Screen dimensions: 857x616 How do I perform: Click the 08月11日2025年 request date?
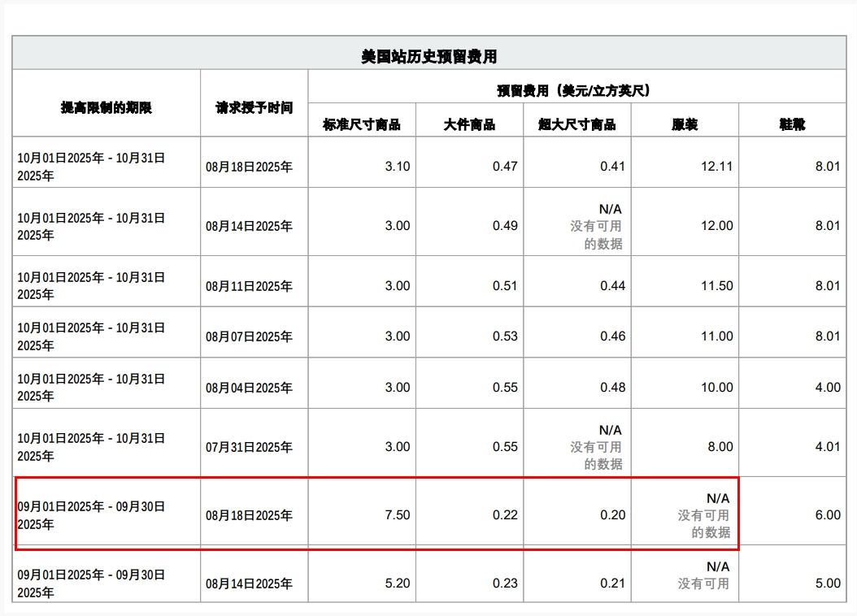(250, 286)
